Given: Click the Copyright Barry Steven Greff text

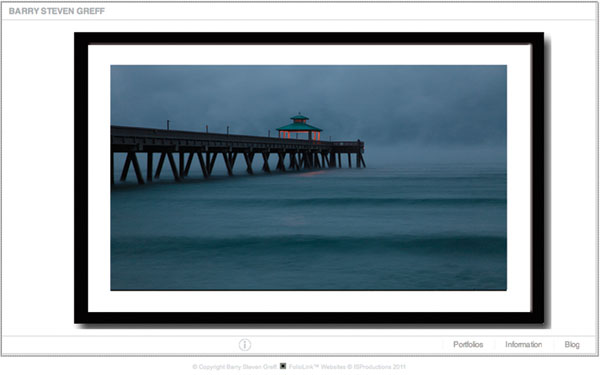Looking at the screenshot, I should tap(234, 367).
